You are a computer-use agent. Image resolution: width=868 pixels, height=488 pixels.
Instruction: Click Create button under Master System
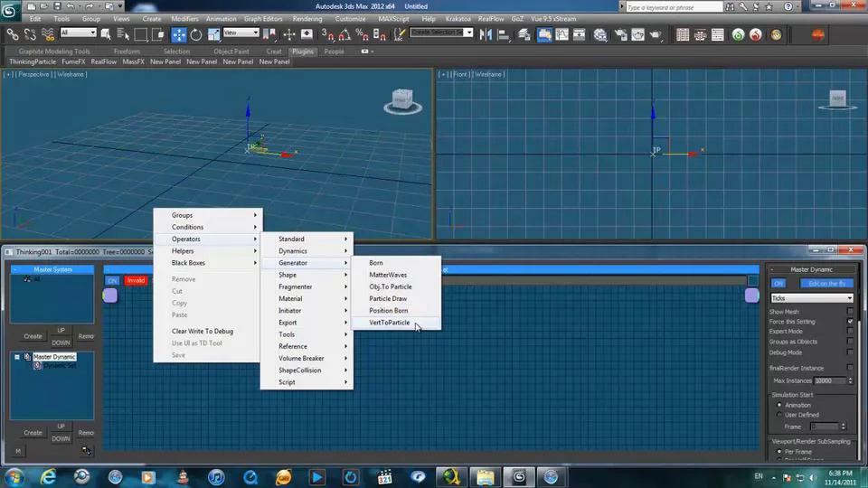point(33,336)
